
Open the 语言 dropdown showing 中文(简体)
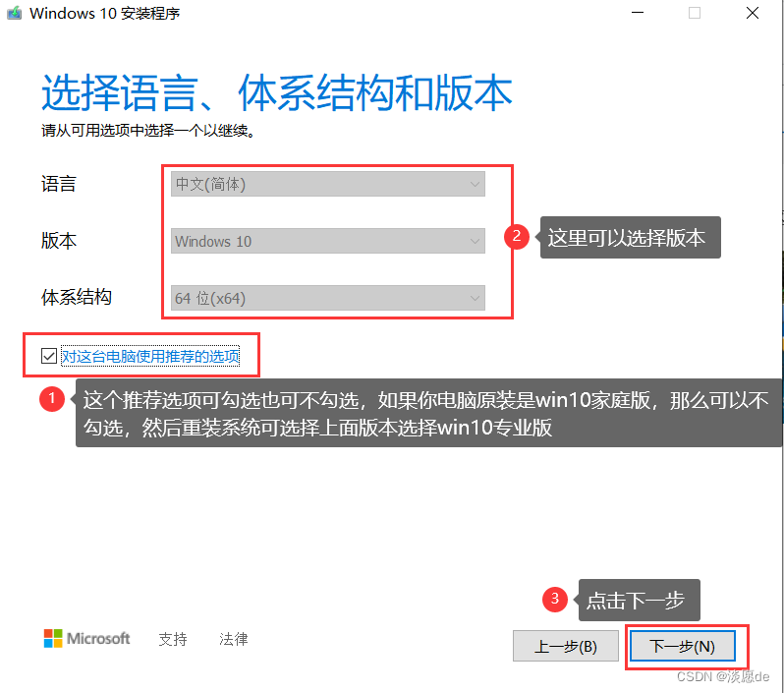tap(327, 184)
